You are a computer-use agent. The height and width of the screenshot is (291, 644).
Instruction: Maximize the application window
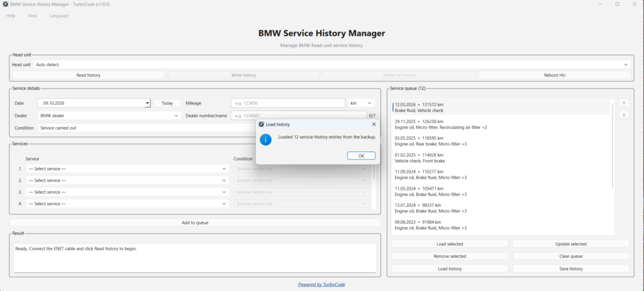click(618, 4)
